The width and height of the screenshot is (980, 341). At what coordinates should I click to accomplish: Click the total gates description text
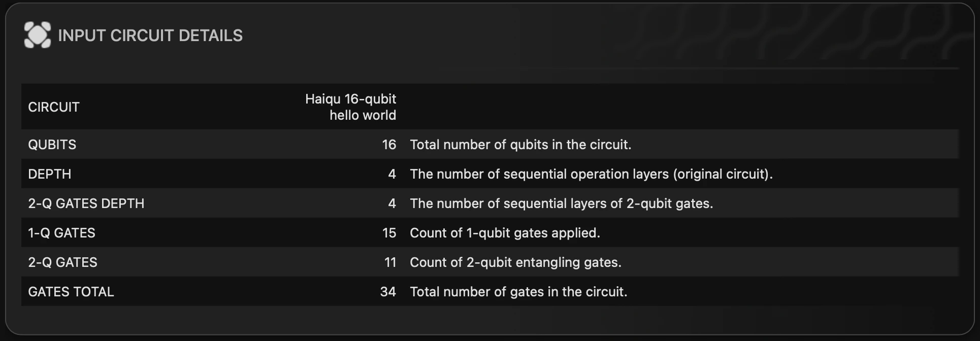[x=518, y=292]
